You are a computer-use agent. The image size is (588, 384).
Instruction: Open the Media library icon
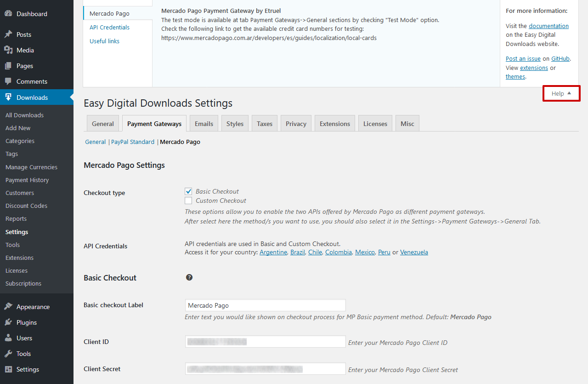click(x=8, y=50)
